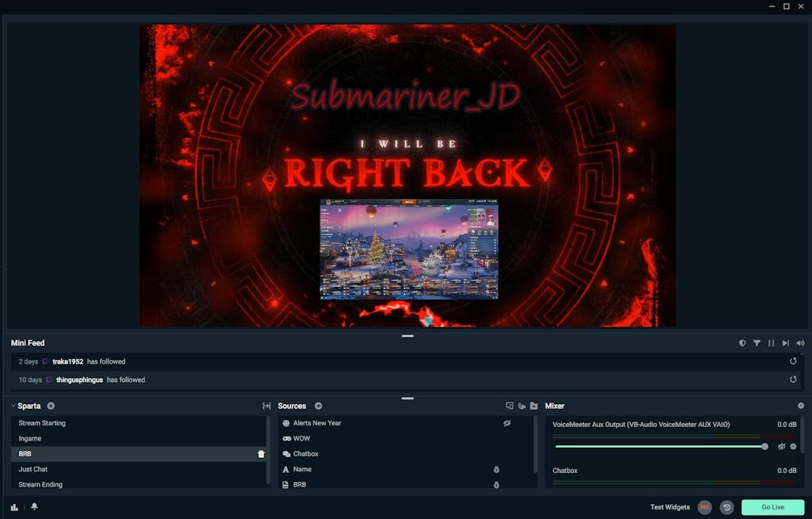The image size is (812, 519).
Task: View the performance metrics chart icon
Action: [13, 507]
